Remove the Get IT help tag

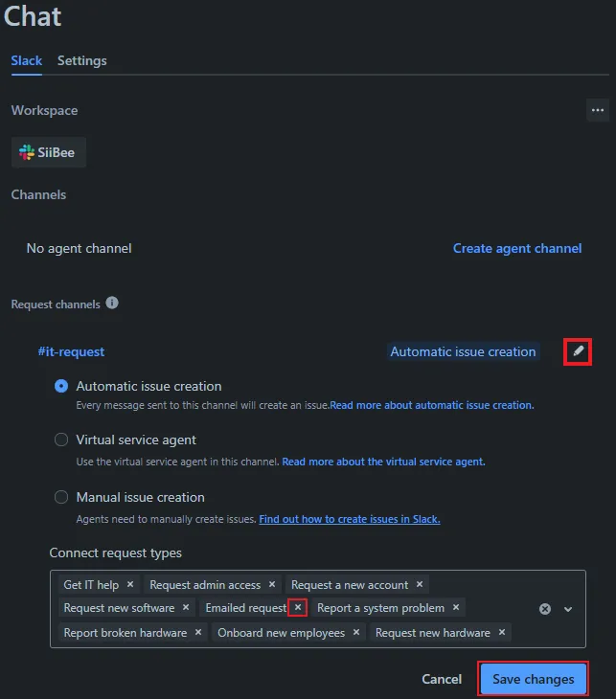pos(130,584)
